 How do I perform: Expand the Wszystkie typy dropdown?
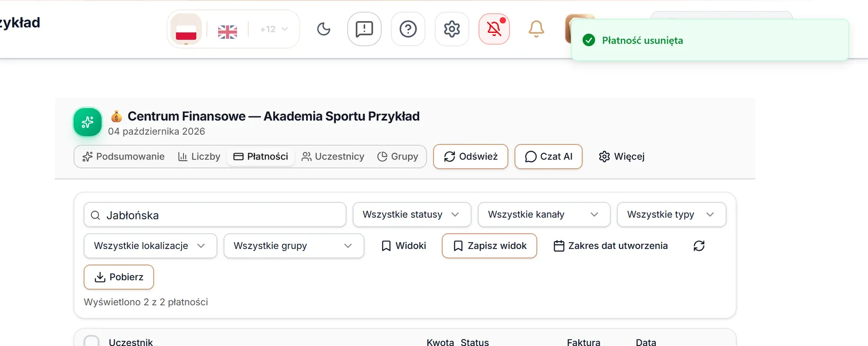[x=672, y=215]
